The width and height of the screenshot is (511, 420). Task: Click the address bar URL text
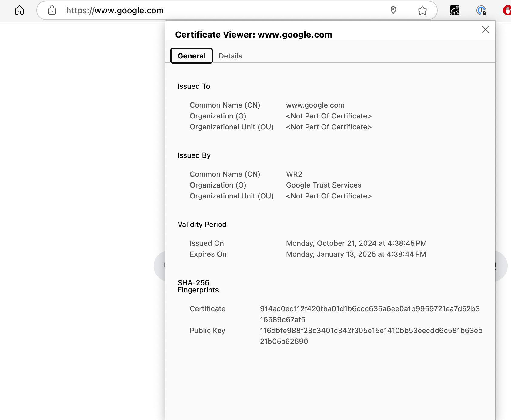[115, 11]
